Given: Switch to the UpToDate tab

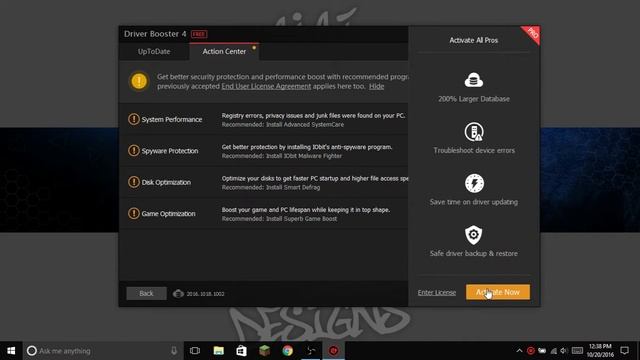Looking at the screenshot, I should coord(154,51).
